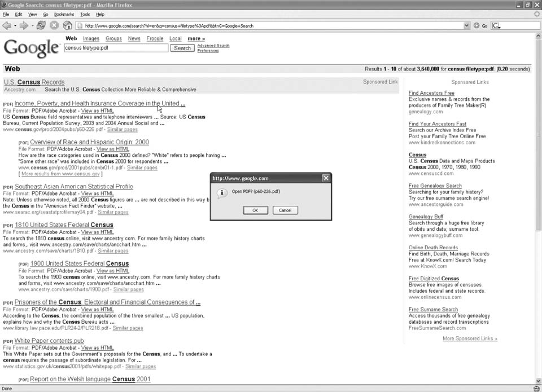Click the Google logo
This screenshot has height=392, width=542.
31,48
